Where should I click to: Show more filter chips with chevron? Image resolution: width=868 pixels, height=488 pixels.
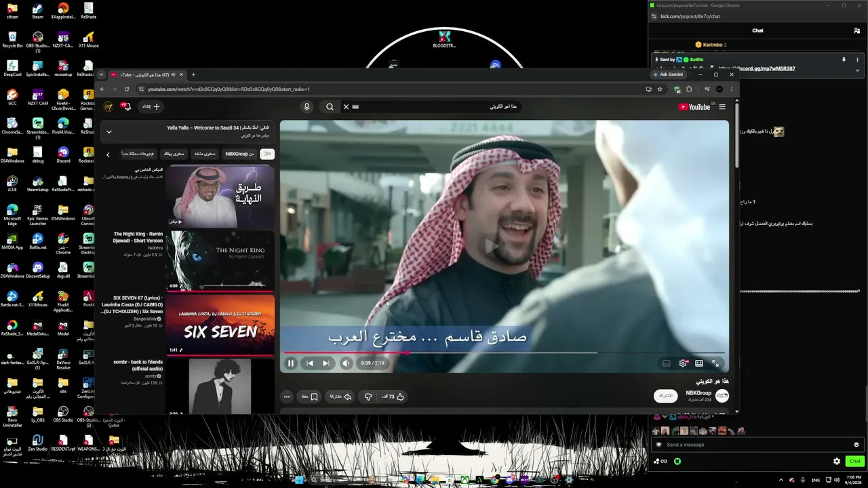(x=108, y=155)
